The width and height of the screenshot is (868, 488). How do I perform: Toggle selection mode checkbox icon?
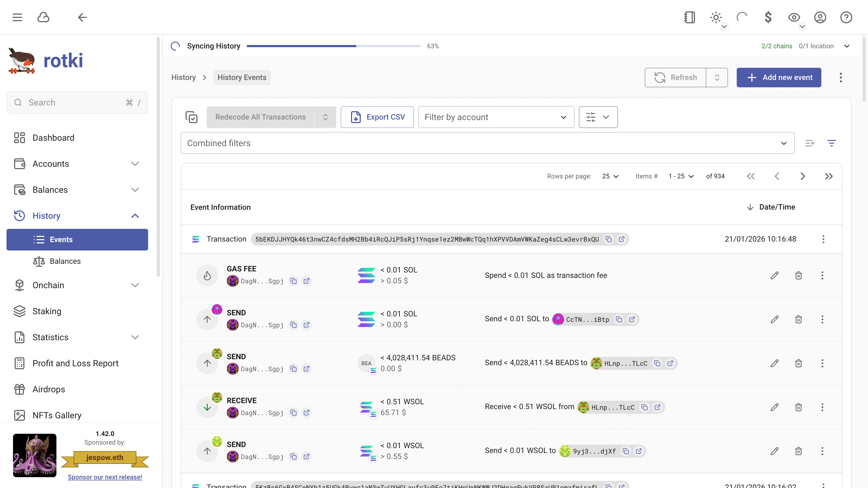192,117
